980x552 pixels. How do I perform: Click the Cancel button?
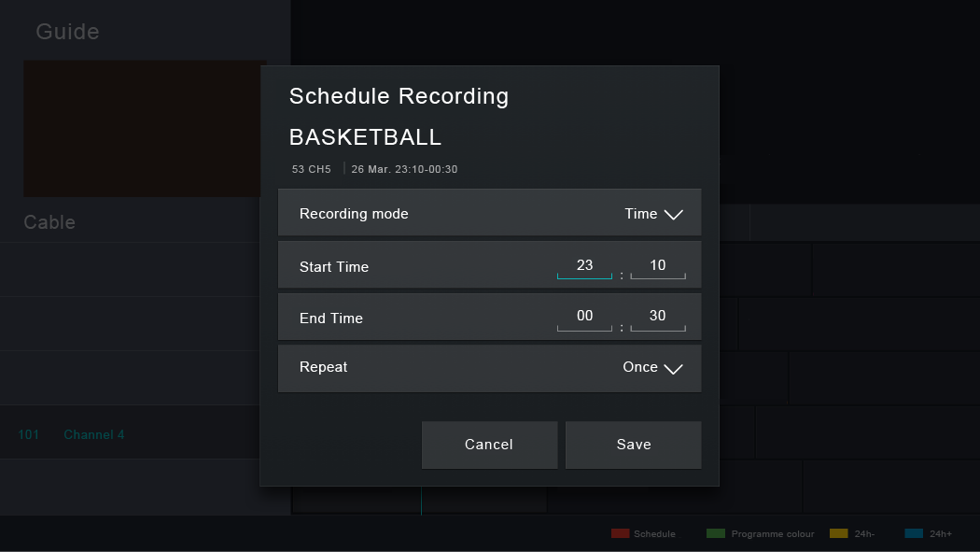(489, 445)
